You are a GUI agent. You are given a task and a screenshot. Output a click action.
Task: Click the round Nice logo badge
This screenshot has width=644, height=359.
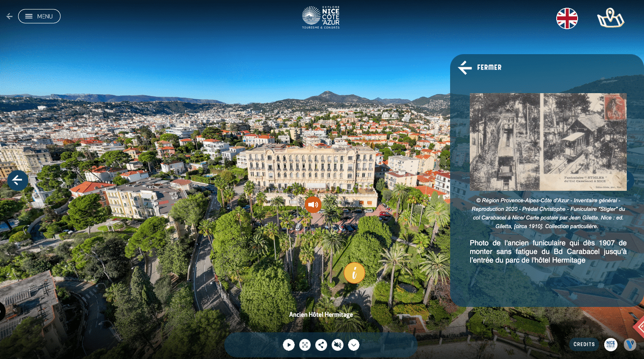pos(610,344)
